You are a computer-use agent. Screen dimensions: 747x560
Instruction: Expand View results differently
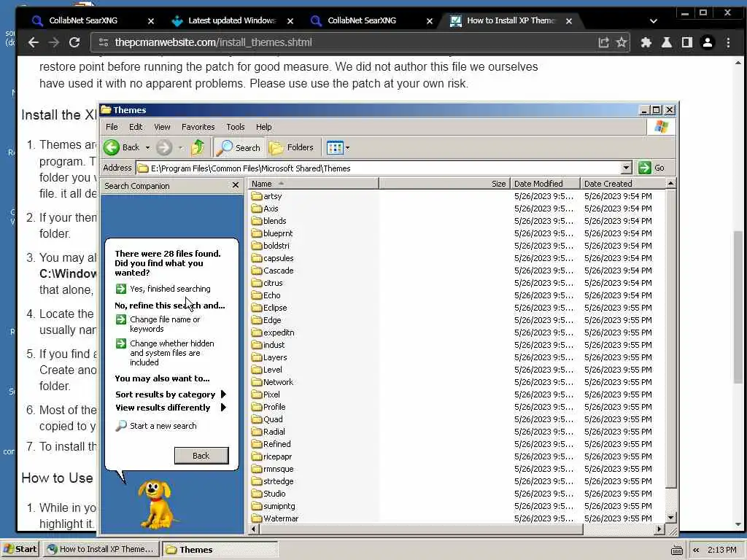[x=171, y=408]
